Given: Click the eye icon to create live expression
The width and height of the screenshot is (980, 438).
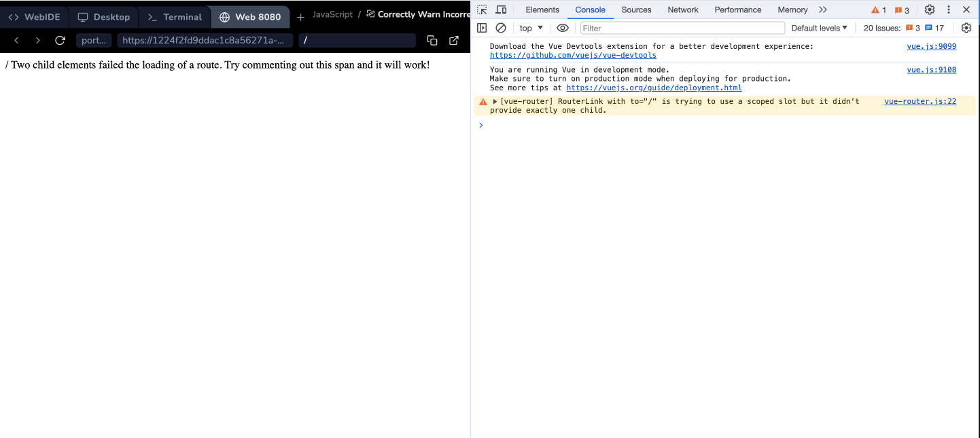Looking at the screenshot, I should tap(562, 28).
